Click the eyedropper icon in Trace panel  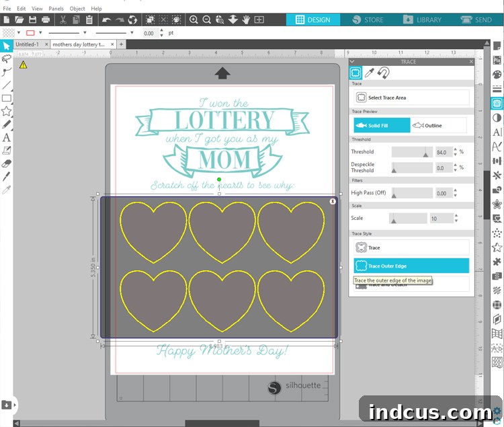click(x=370, y=73)
